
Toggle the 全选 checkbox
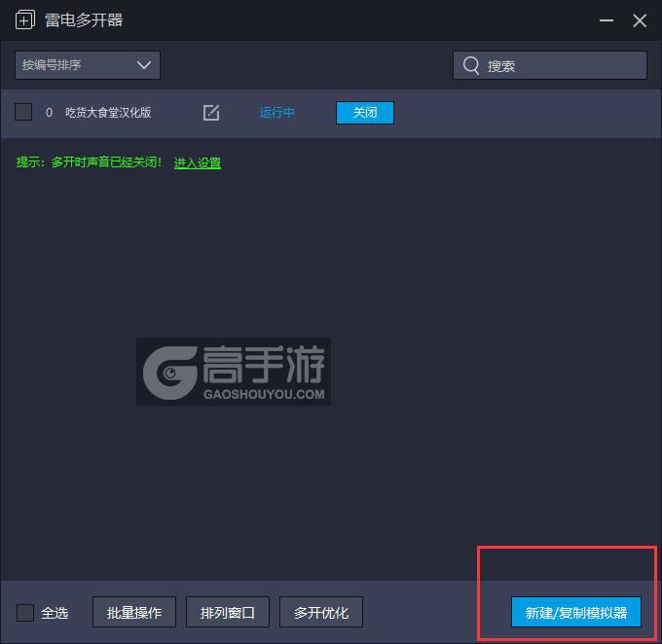coord(25,612)
